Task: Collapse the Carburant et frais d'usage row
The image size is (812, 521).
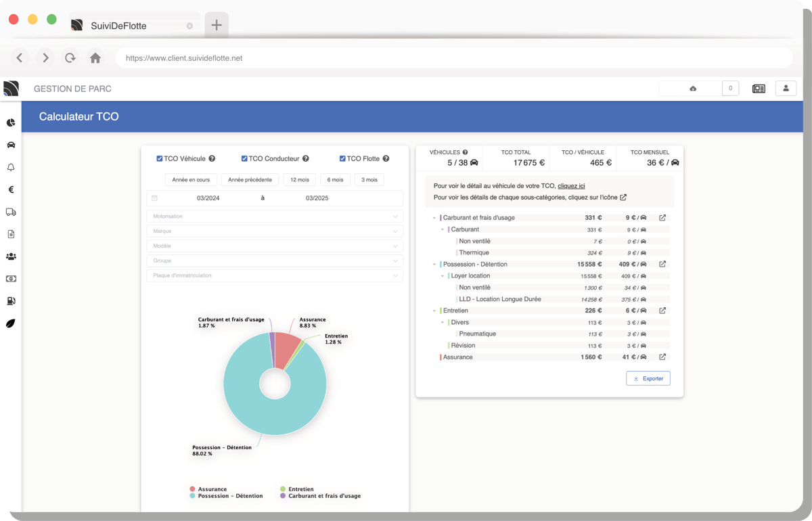Action: coord(434,218)
